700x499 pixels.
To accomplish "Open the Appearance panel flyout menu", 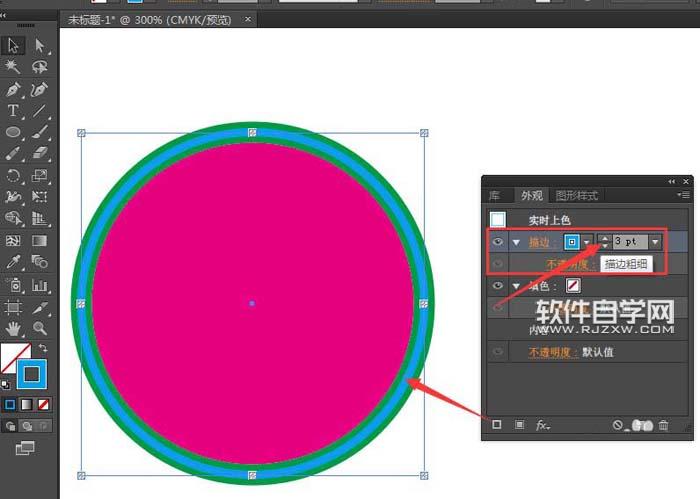I will click(683, 195).
